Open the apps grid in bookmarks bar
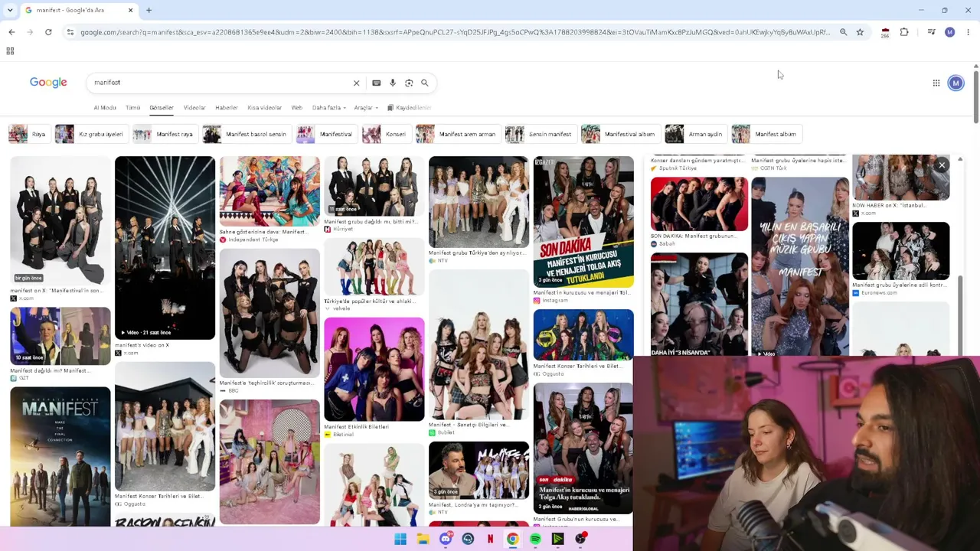Viewport: 980px width, 551px height. (10, 51)
